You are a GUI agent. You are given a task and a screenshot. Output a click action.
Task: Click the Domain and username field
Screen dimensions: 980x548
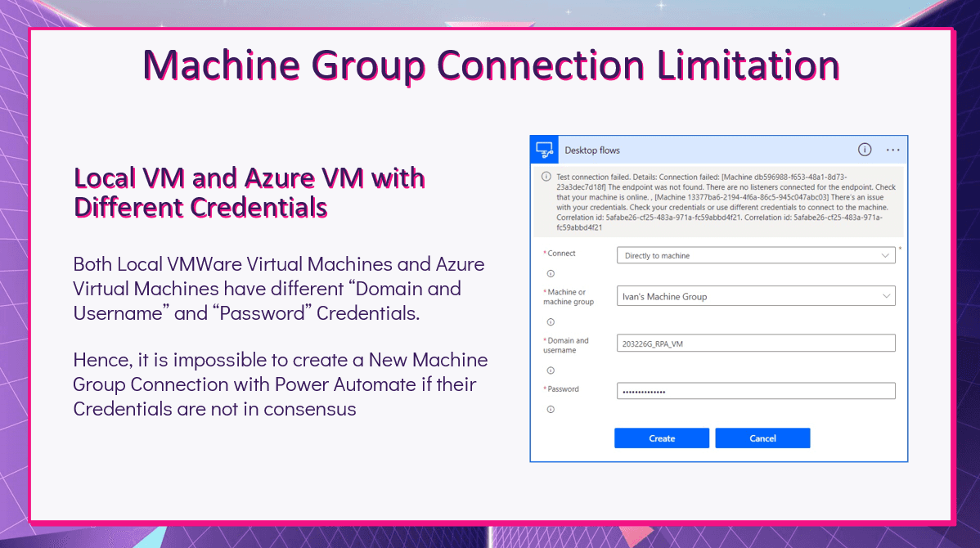(756, 343)
